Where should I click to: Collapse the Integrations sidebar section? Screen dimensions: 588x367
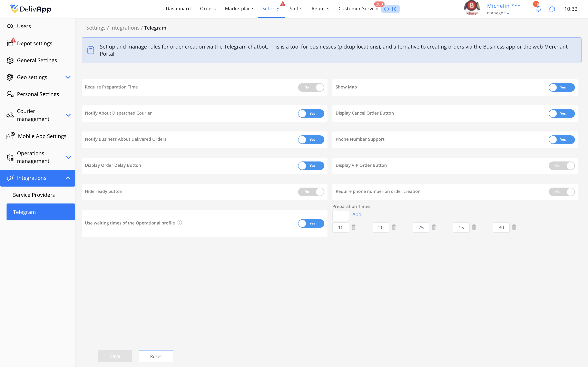(x=68, y=178)
